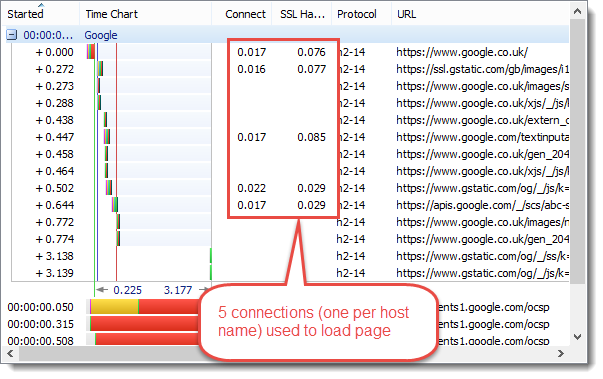This screenshot has height=379, width=603.
Task: Click the +0.464 started time
Action: point(54,171)
